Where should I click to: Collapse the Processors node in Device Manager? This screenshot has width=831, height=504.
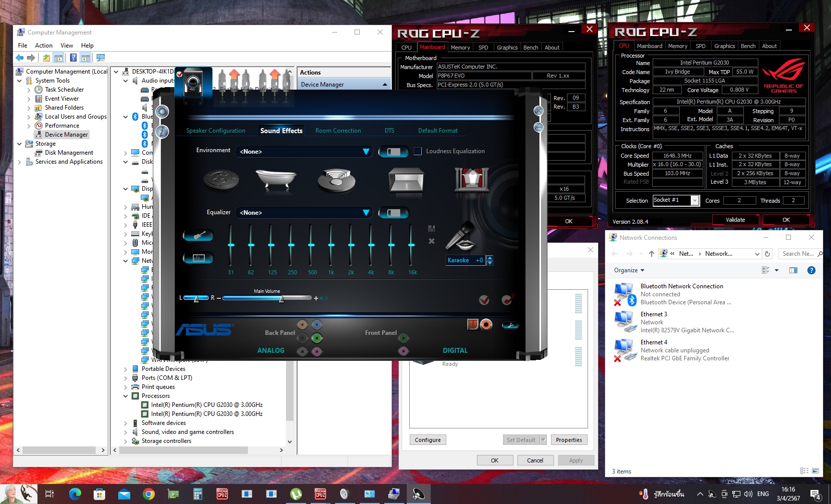[x=126, y=396]
